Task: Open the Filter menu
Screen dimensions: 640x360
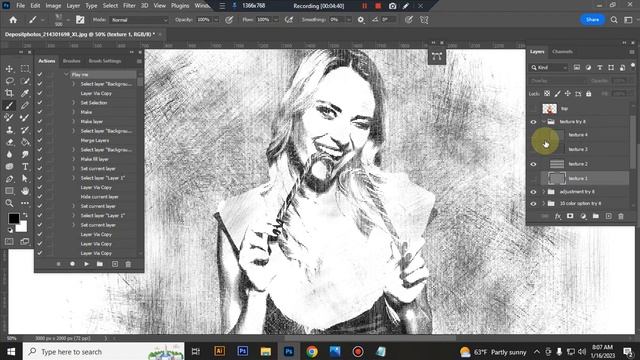Action: (129, 6)
